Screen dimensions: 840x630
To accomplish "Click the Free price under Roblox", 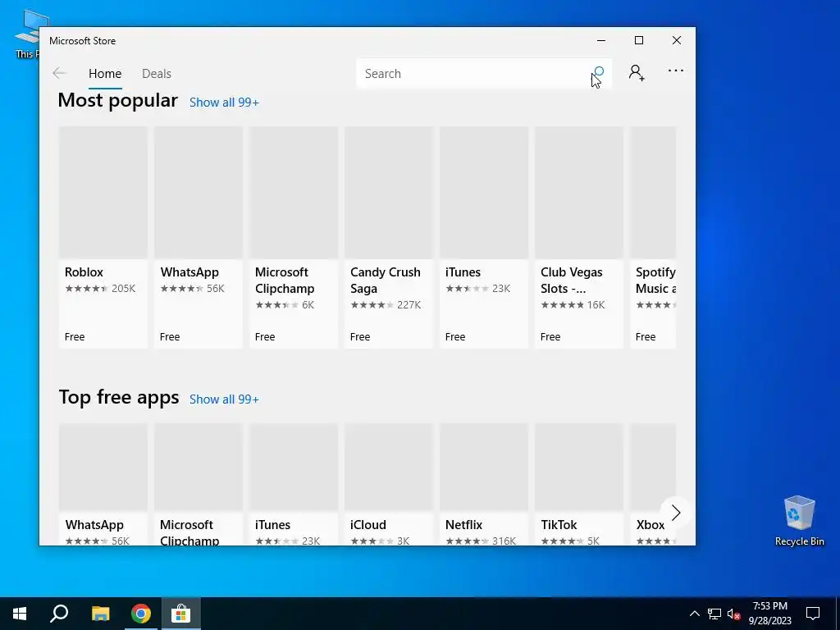I will pos(75,337).
